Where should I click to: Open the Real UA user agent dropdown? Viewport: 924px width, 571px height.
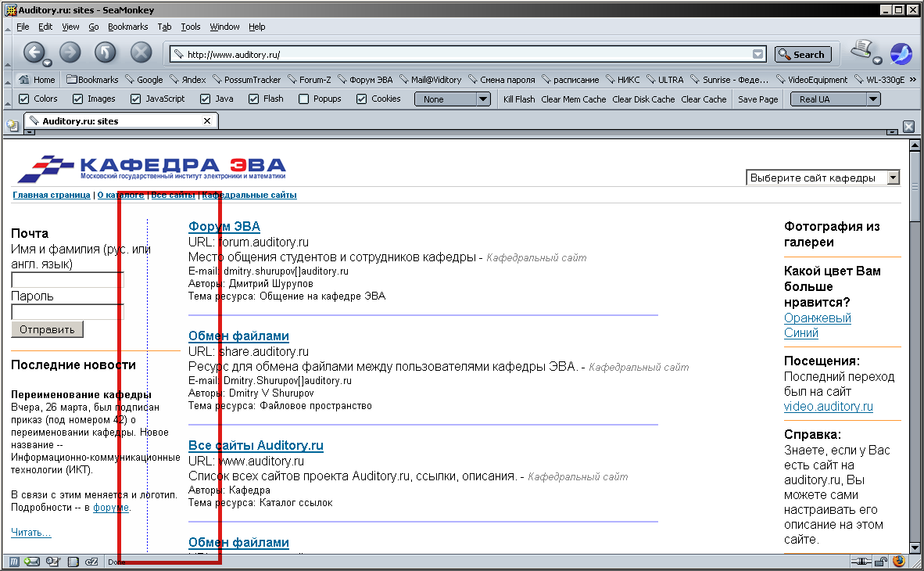coord(835,99)
